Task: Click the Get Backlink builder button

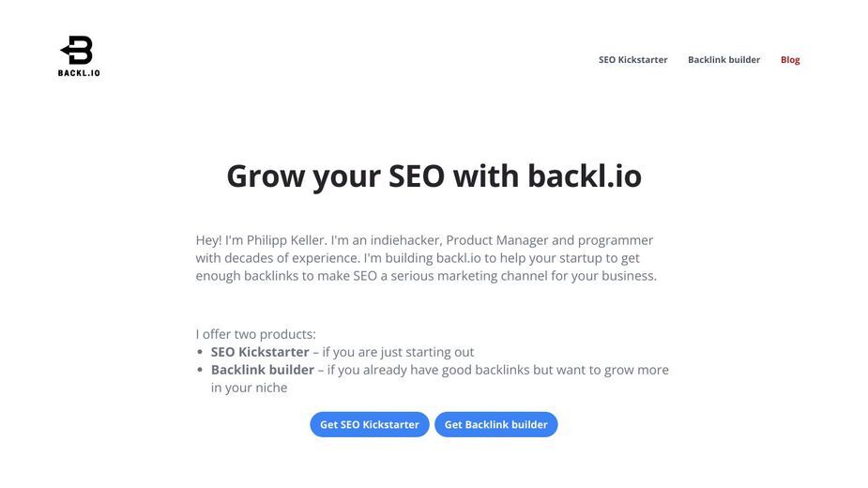Action: pyautogui.click(x=496, y=424)
